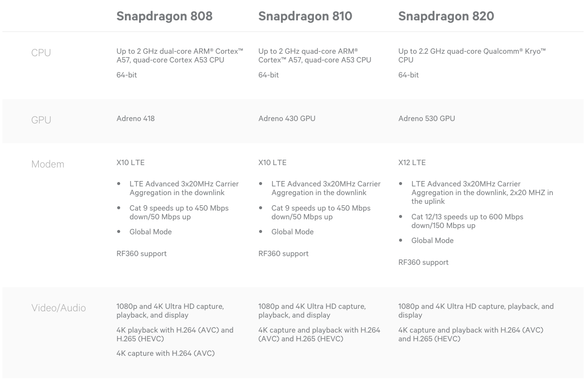588x381 pixels.
Task: Click X10 LTE under Snapdragon 808
Action: point(131,163)
